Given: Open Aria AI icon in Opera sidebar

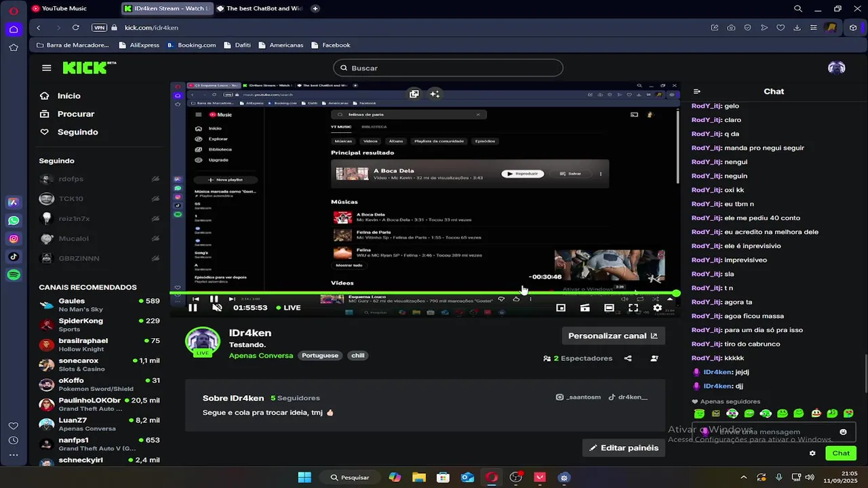Looking at the screenshot, I should point(14,202).
